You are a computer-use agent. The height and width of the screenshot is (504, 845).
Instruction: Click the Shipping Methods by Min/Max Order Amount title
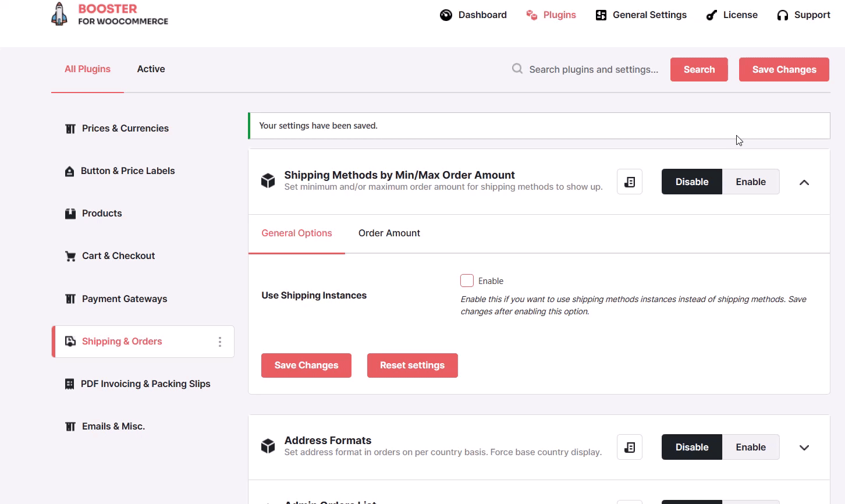[x=399, y=175]
